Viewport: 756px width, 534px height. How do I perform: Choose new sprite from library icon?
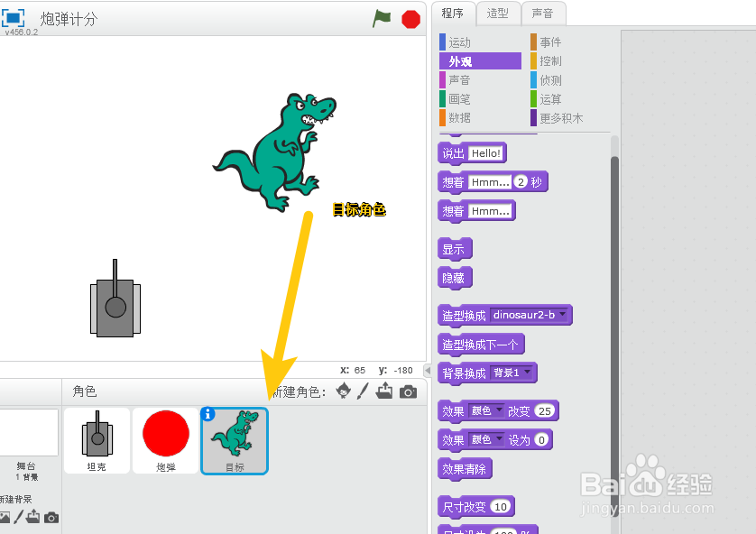tap(344, 391)
